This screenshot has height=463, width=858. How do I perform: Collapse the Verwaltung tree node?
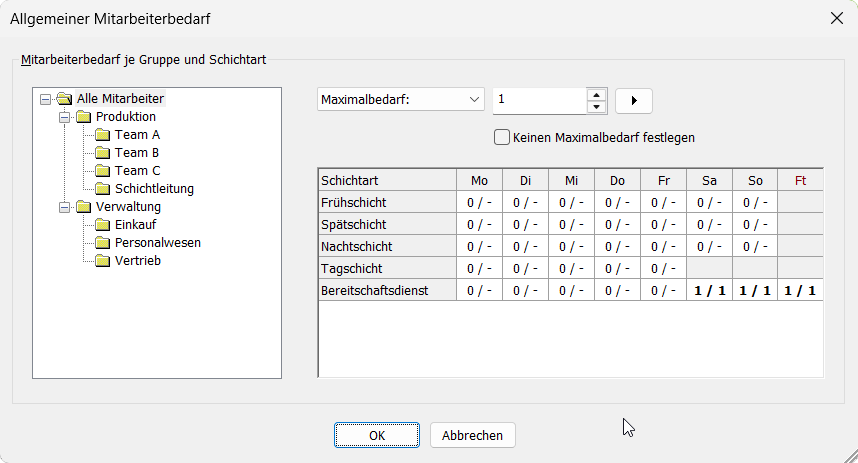pos(65,207)
